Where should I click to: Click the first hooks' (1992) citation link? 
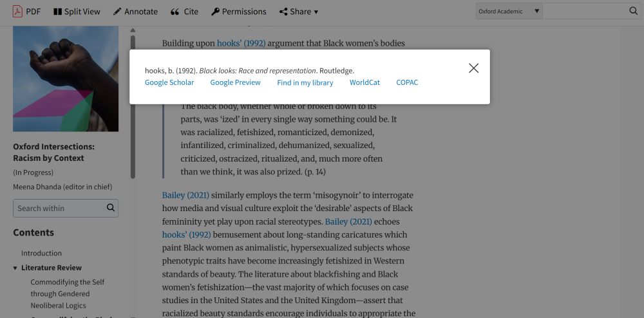click(x=241, y=44)
